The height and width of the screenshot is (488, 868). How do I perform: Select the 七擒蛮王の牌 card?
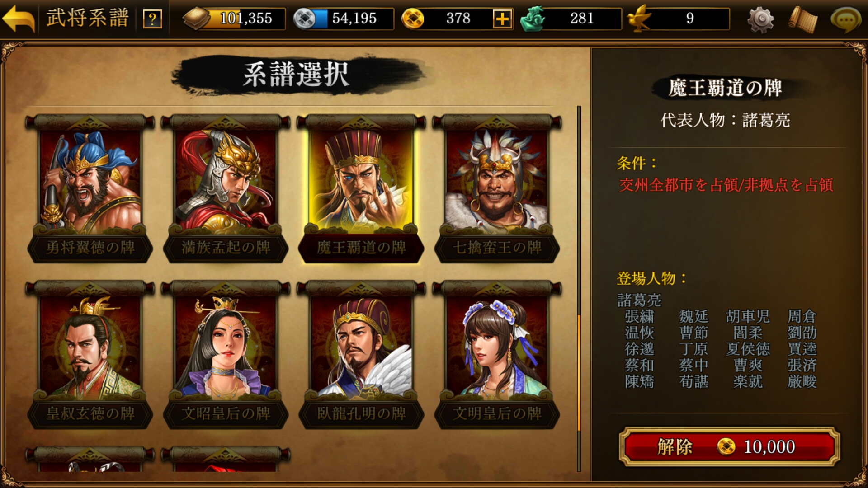click(x=497, y=188)
